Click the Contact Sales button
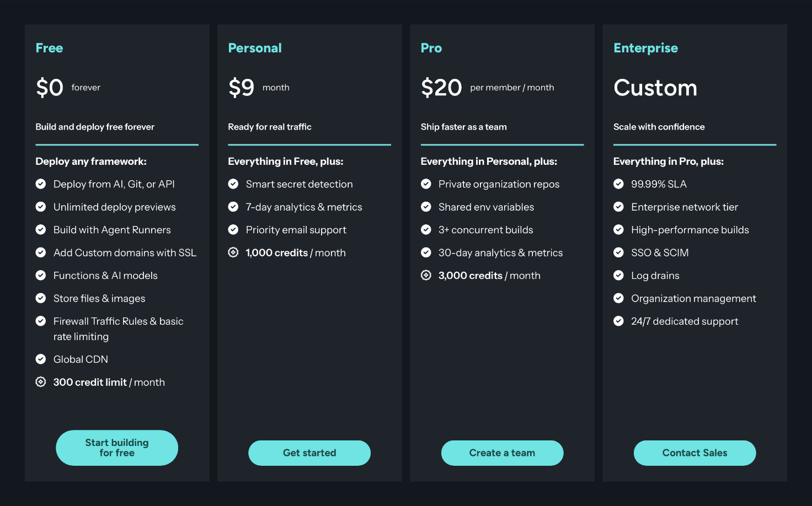 tap(695, 453)
